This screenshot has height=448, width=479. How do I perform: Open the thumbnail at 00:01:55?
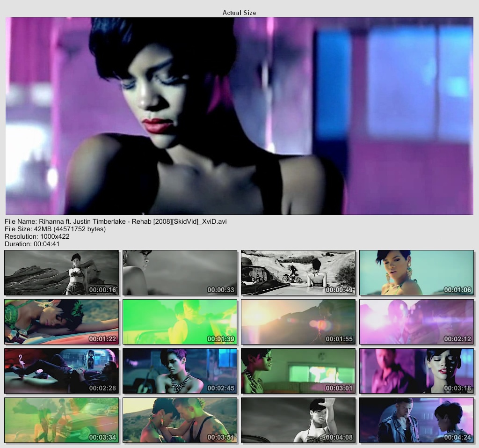tap(298, 322)
